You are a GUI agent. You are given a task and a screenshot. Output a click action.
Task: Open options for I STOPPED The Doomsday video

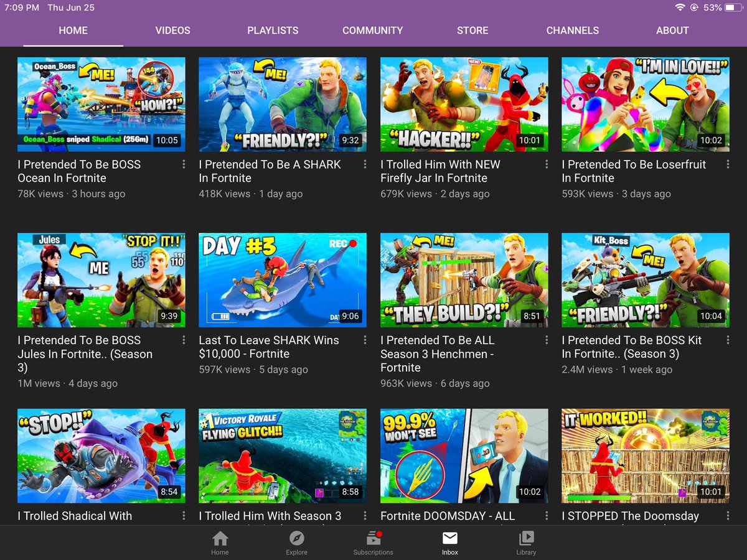(x=728, y=516)
